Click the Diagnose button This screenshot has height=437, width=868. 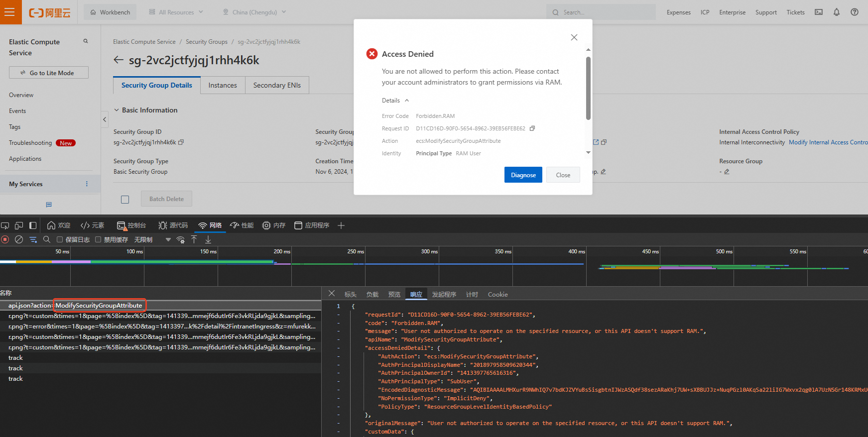[x=523, y=175]
